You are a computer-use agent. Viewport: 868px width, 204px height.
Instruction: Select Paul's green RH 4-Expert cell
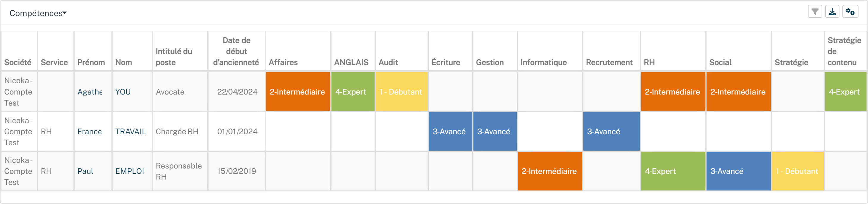point(673,171)
